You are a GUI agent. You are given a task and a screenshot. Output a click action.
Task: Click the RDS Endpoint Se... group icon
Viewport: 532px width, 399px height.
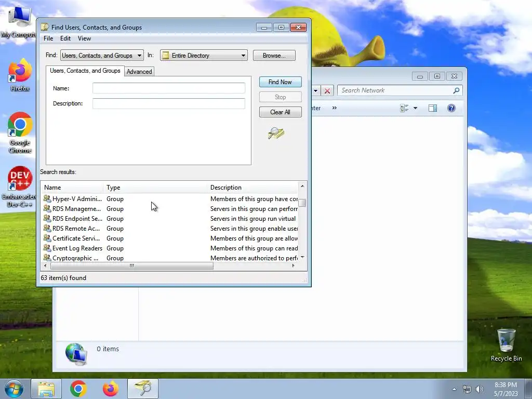[x=47, y=218]
